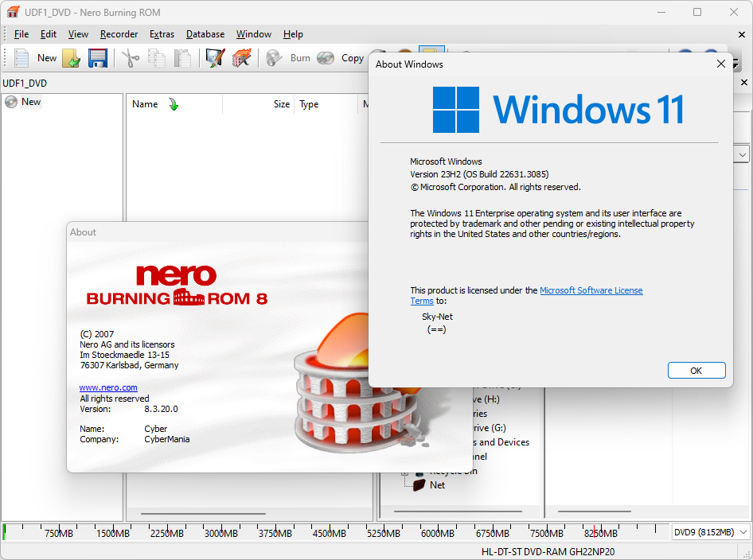Close the inner Nero menu bar X button
Image resolution: width=753 pixels, height=560 pixels.
click(742, 34)
